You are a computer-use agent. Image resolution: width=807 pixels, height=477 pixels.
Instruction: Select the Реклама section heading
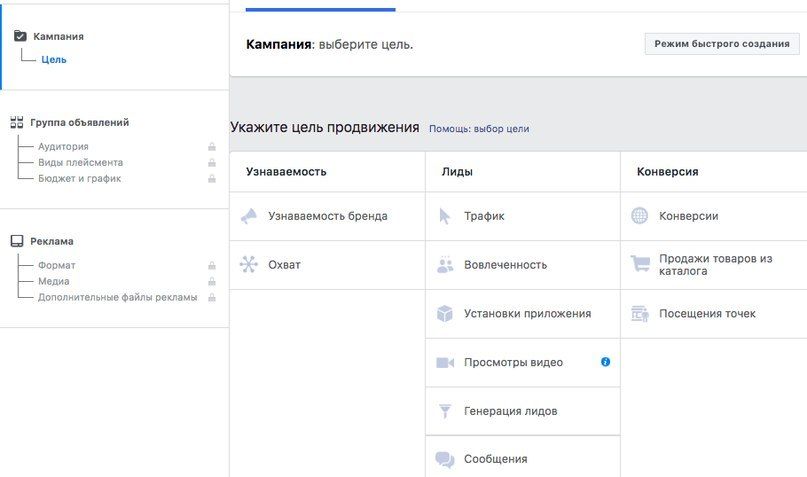coord(51,241)
